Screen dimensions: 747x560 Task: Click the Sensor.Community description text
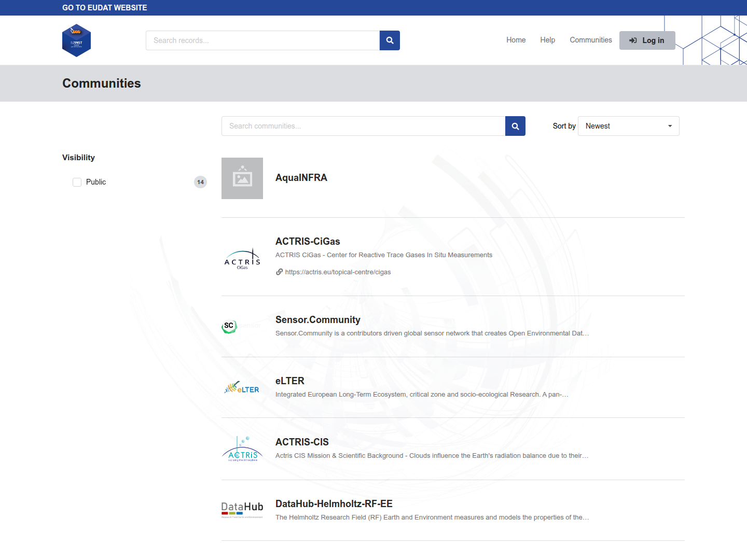432,333
